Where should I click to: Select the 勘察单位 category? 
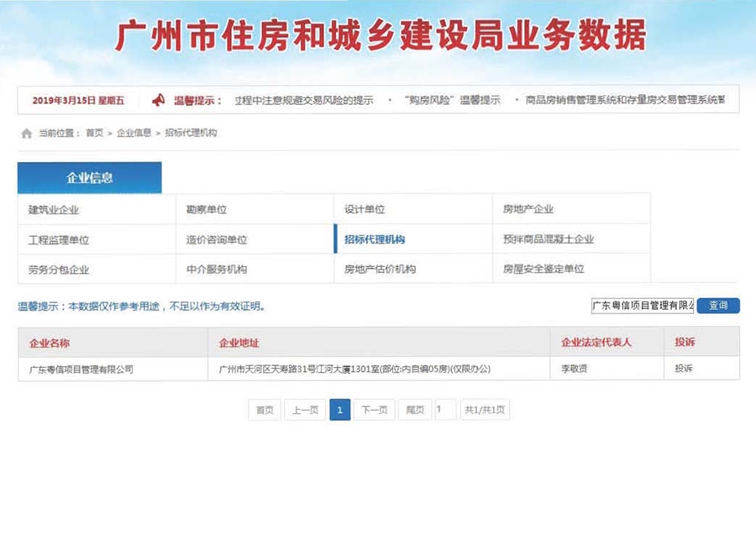(207, 209)
